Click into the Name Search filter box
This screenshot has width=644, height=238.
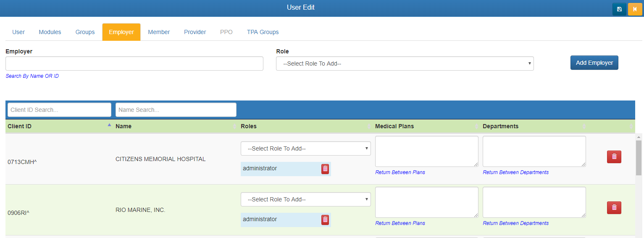tap(176, 110)
